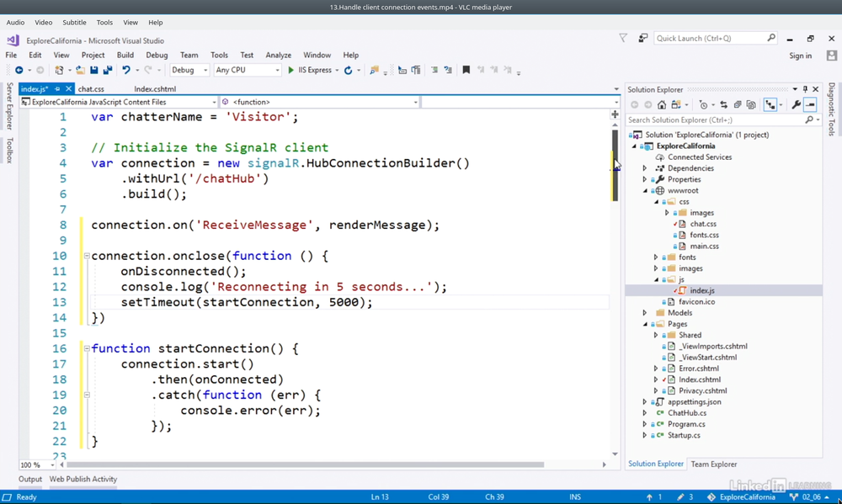
Task: Open the Server Explorer side tab
Action: coord(9,106)
